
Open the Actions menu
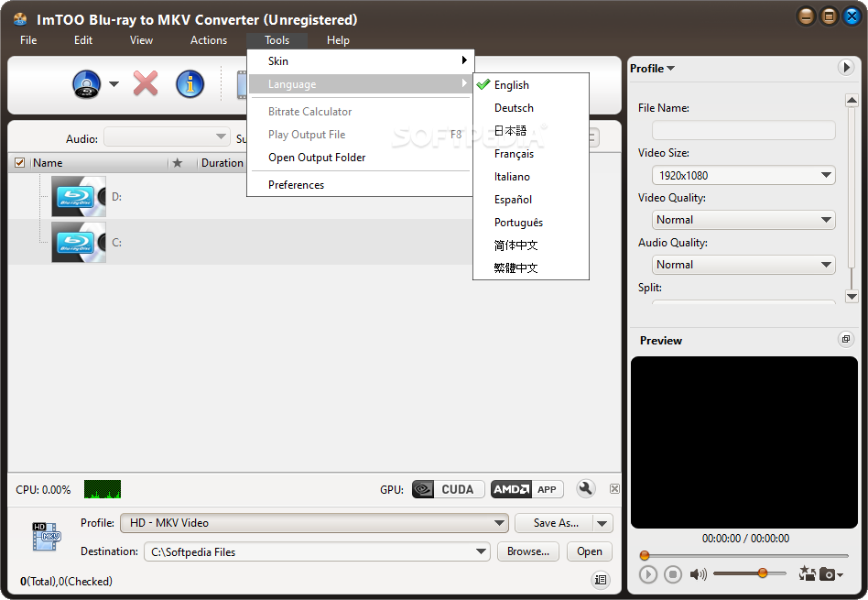coord(209,40)
